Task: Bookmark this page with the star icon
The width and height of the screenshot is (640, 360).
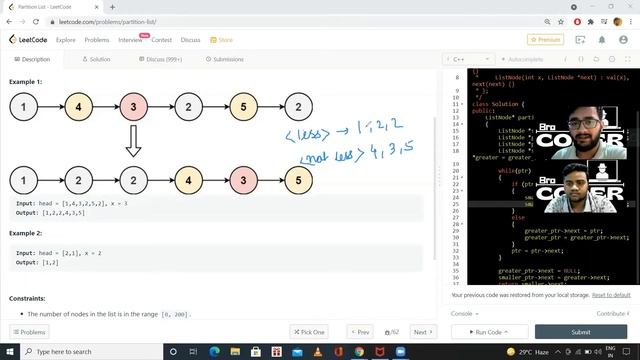Action: coord(561,22)
